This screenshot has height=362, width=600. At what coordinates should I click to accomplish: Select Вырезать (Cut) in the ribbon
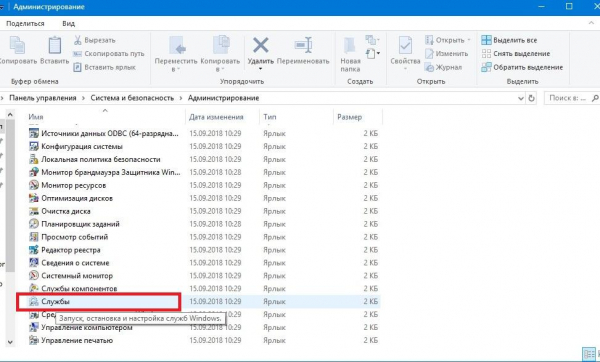(x=95, y=40)
